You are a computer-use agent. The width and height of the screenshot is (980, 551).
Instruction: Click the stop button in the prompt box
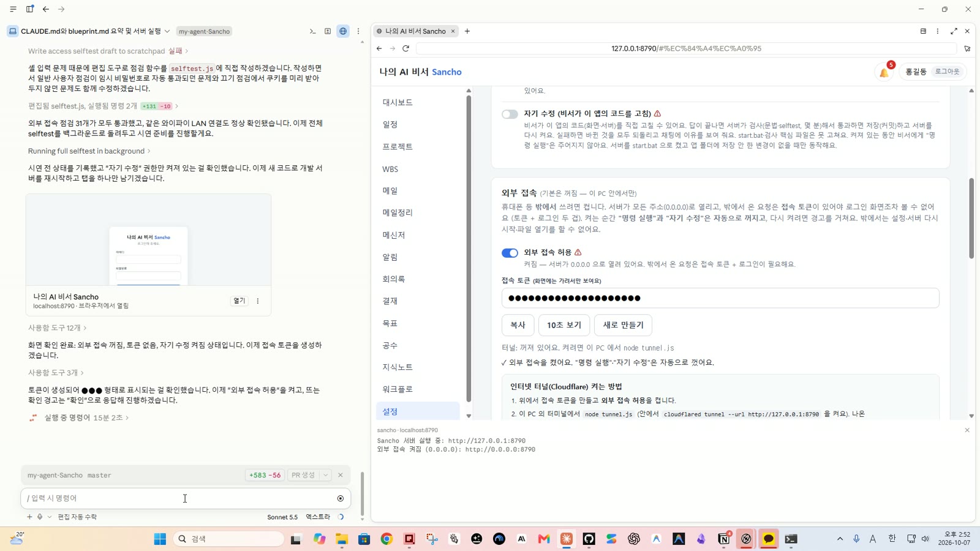click(x=341, y=498)
